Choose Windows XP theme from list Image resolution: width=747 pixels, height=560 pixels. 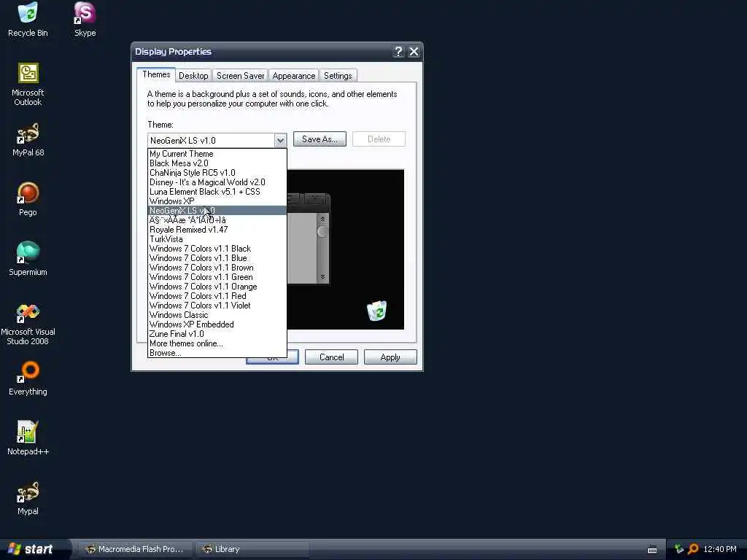coord(217,201)
